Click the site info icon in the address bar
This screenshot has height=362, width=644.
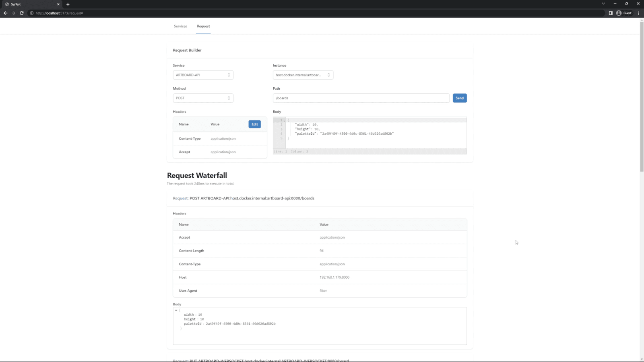point(32,13)
